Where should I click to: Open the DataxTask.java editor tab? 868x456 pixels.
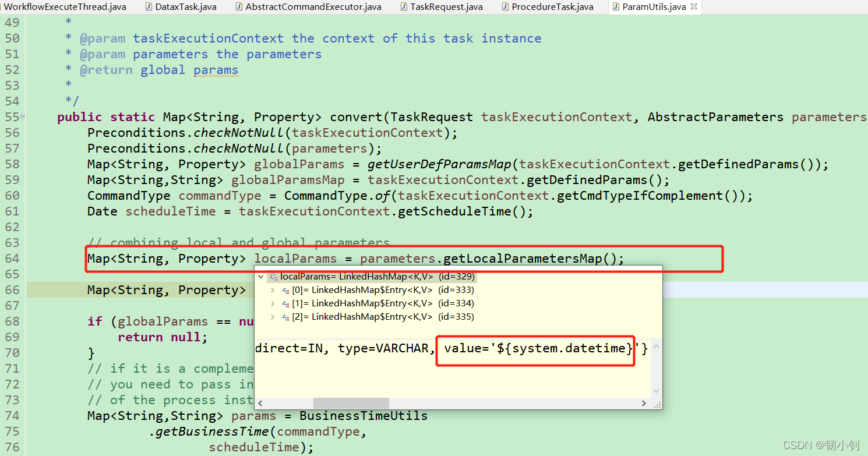pyautogui.click(x=180, y=7)
